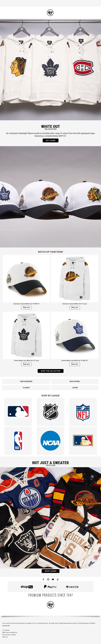Click the SHOP LACERS button

[50, 571]
